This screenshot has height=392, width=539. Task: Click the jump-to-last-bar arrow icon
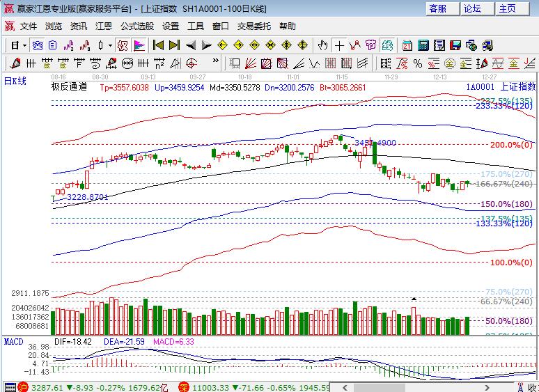[174, 45]
